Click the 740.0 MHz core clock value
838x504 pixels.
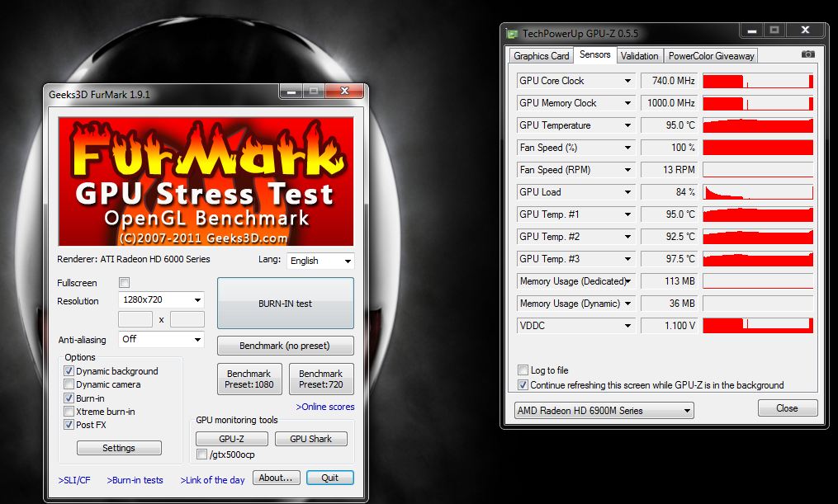pos(669,81)
